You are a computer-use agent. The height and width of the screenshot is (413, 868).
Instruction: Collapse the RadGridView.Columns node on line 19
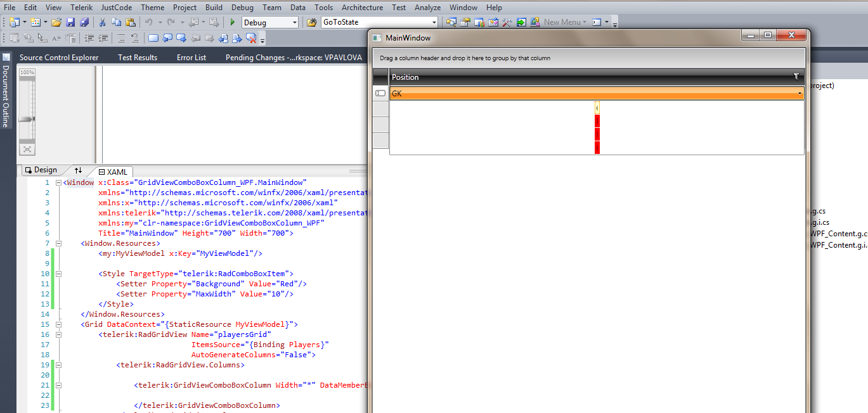click(x=59, y=365)
